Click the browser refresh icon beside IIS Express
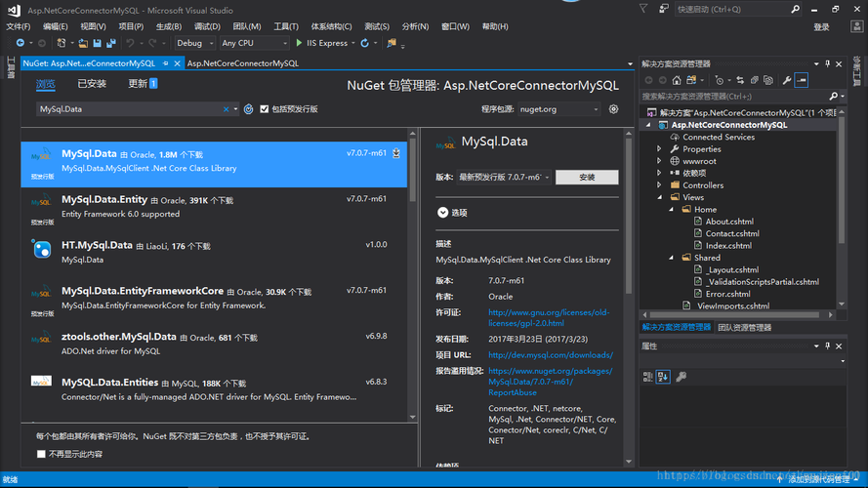This screenshot has width=868, height=488. (365, 43)
